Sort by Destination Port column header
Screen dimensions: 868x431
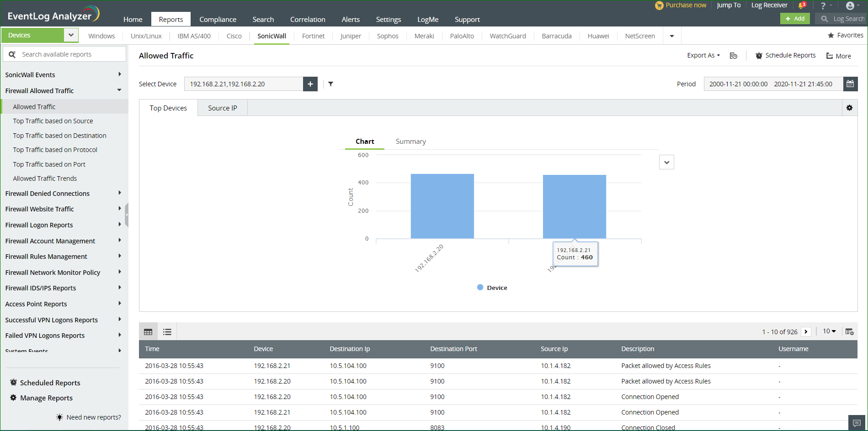[x=453, y=349]
